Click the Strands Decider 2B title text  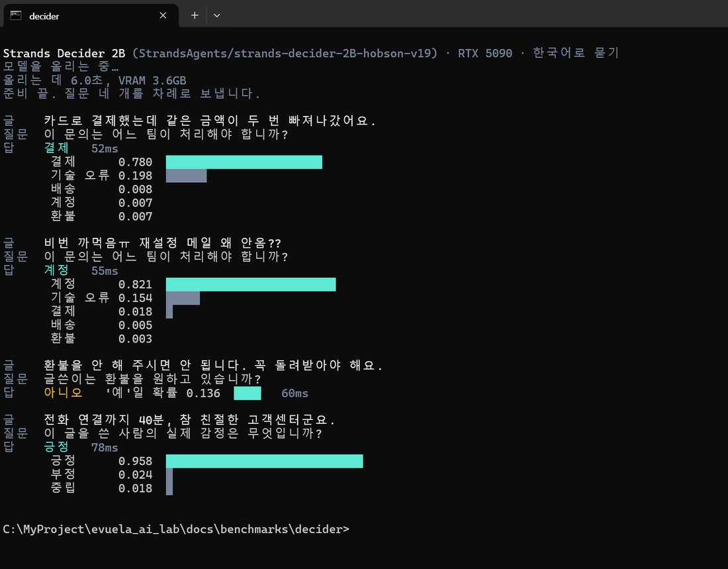click(x=64, y=54)
